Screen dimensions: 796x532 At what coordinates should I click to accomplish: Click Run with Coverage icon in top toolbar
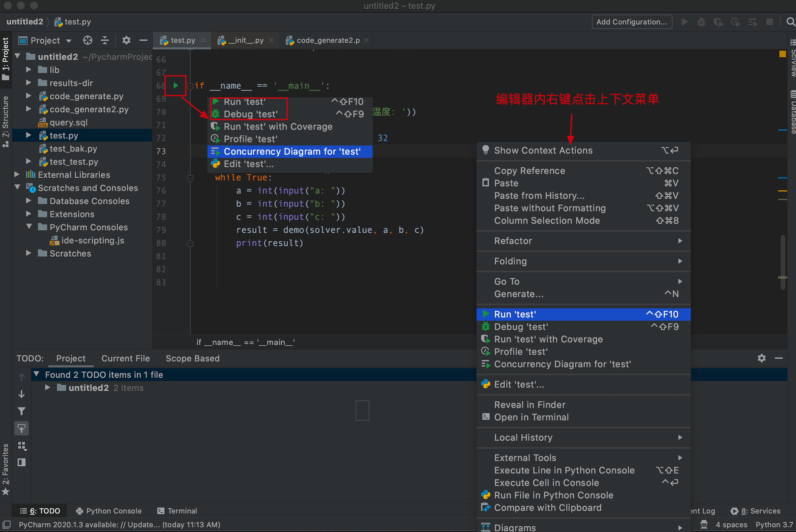tap(718, 22)
